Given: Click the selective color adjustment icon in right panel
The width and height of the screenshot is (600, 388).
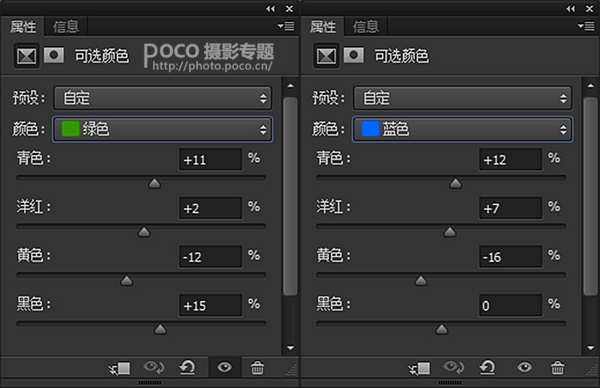Looking at the screenshot, I should point(326,56).
